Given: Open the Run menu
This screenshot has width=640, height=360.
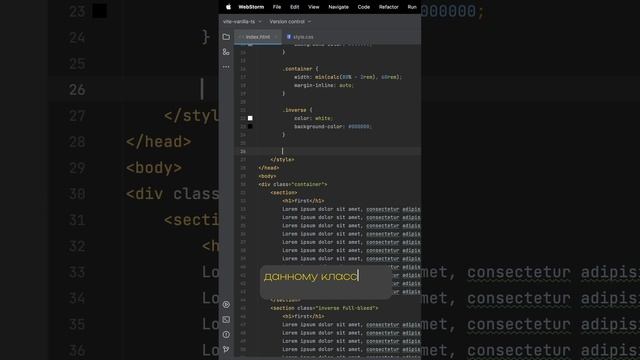Looking at the screenshot, I should 412,7.
